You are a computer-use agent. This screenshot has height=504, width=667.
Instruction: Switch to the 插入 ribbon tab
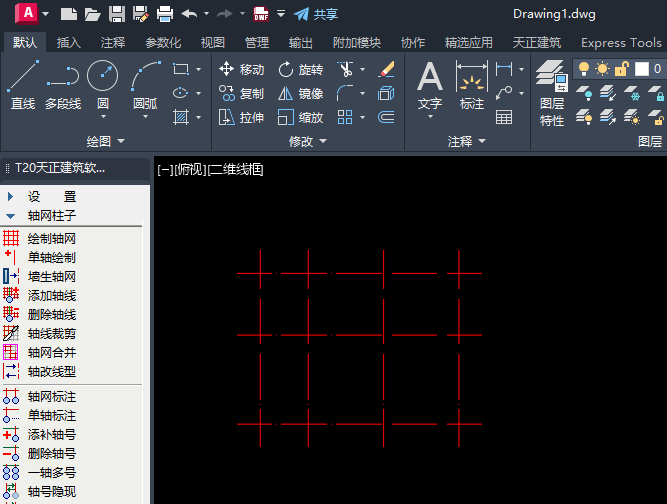pos(69,43)
